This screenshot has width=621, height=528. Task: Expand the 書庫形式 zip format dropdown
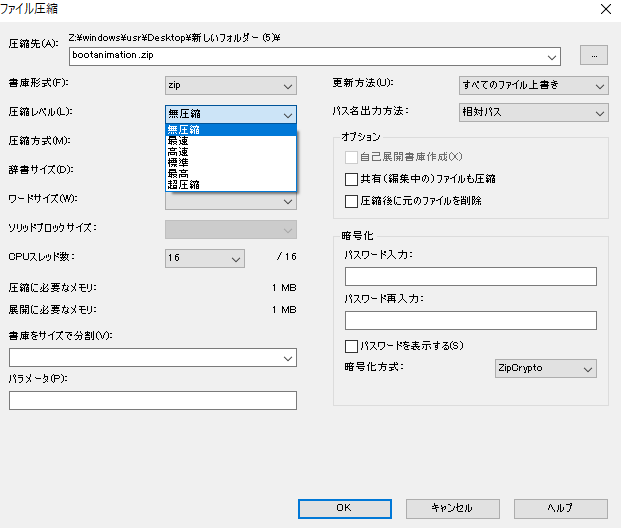point(230,86)
